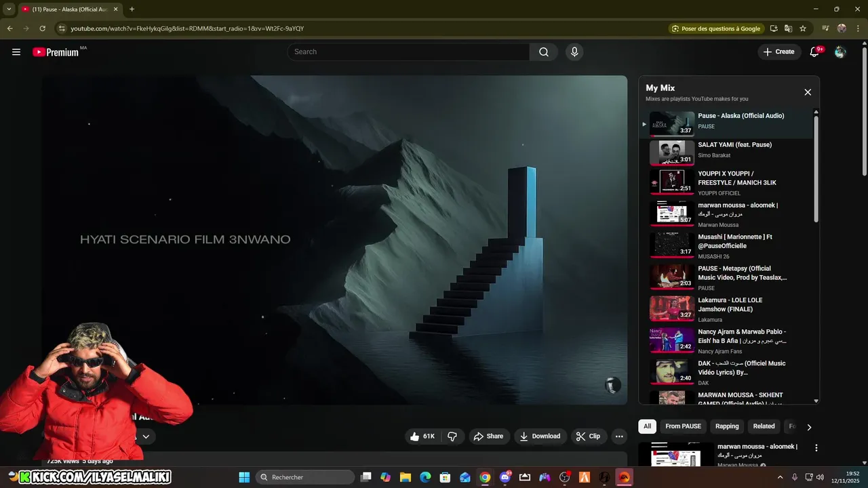Click the My Mix playlist scrollbar
The width and height of the screenshot is (868, 488).
pyautogui.click(x=816, y=169)
